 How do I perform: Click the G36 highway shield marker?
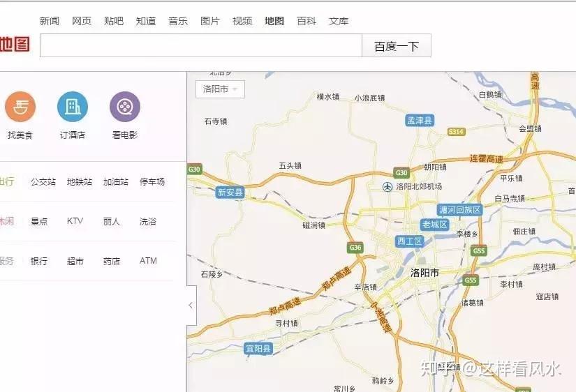click(x=355, y=248)
